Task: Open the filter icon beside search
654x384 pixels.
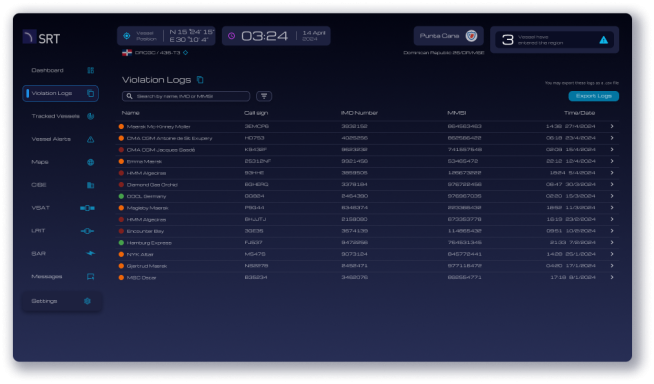Action: point(264,96)
